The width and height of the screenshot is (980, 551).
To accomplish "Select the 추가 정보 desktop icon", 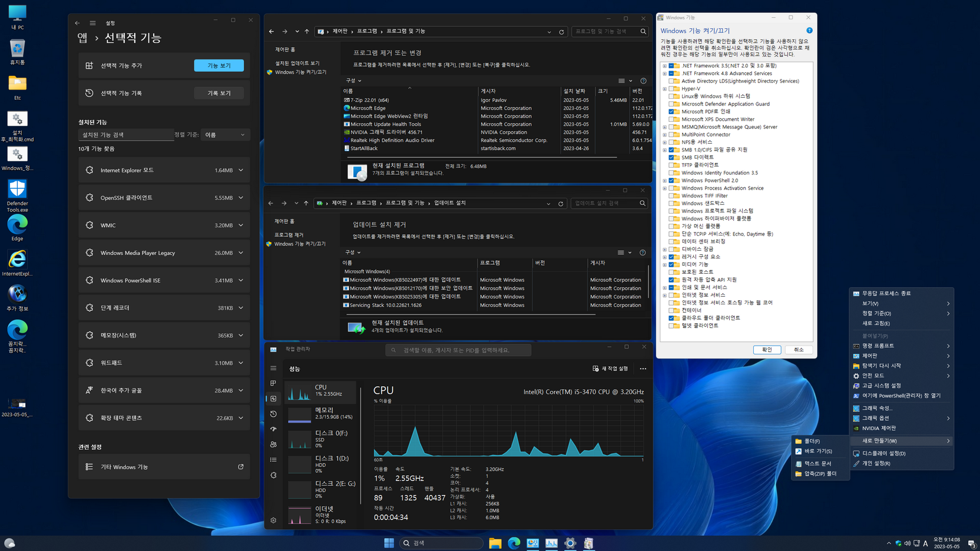I will coord(17,298).
